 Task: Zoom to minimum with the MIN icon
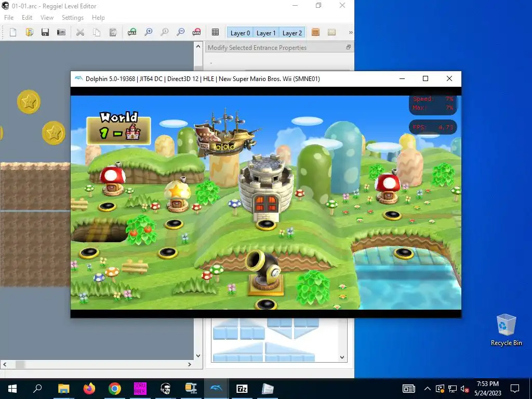pyautogui.click(x=196, y=32)
